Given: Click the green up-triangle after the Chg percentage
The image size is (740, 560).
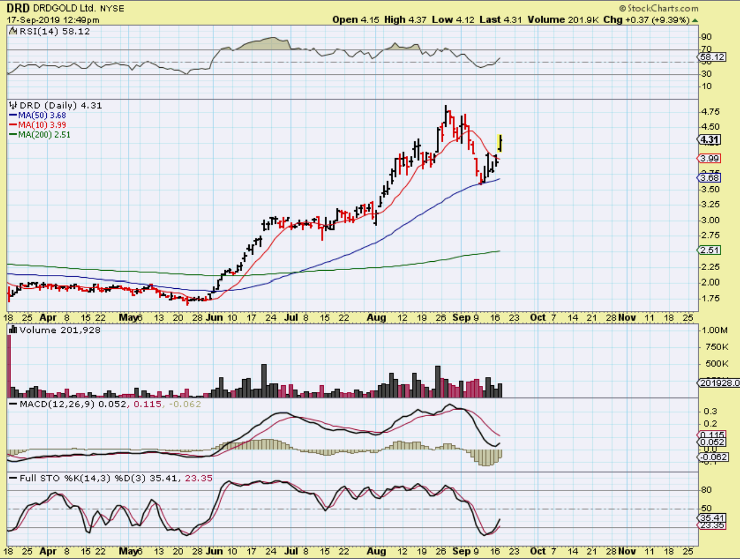Looking at the screenshot, I should 695,20.
